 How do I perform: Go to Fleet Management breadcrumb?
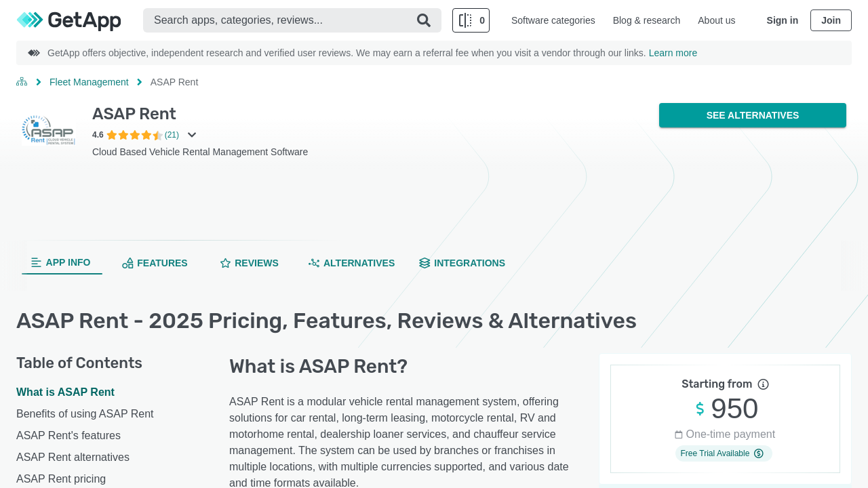tap(89, 82)
